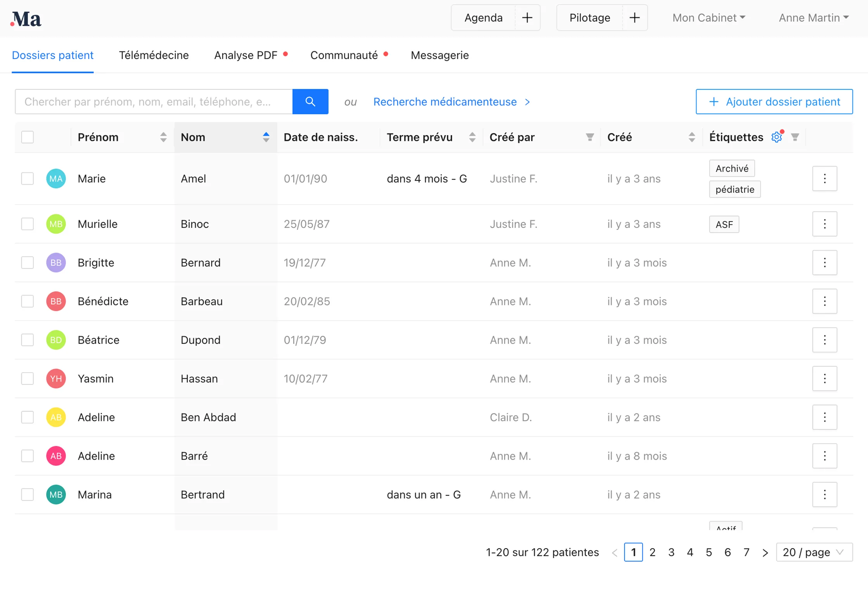868x590 pixels.
Task: Open the Anne Martin account menu
Action: click(x=814, y=18)
